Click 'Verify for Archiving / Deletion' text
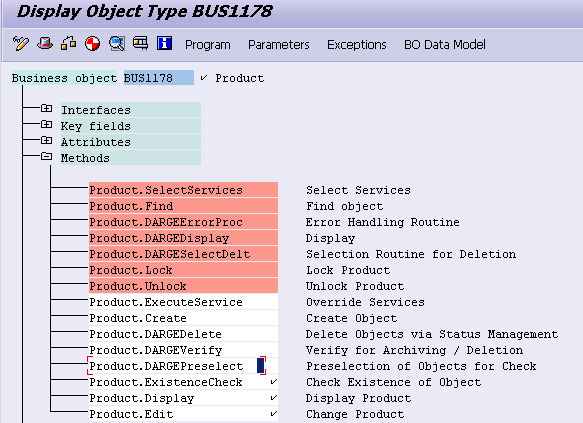 pyautogui.click(x=414, y=350)
